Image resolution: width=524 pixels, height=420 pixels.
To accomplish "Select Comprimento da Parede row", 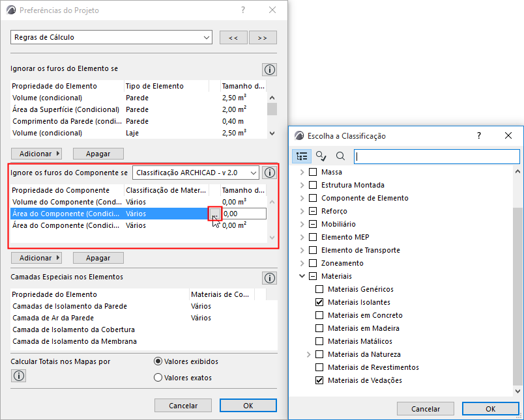I will 138,121.
